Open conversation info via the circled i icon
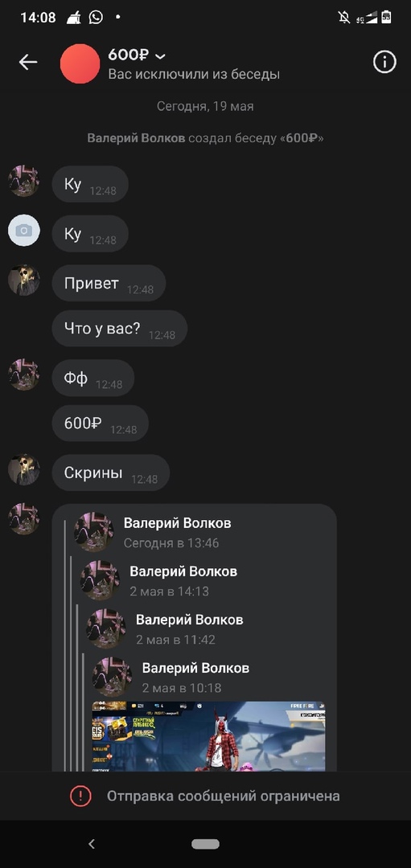The width and height of the screenshot is (411, 868). tap(384, 62)
